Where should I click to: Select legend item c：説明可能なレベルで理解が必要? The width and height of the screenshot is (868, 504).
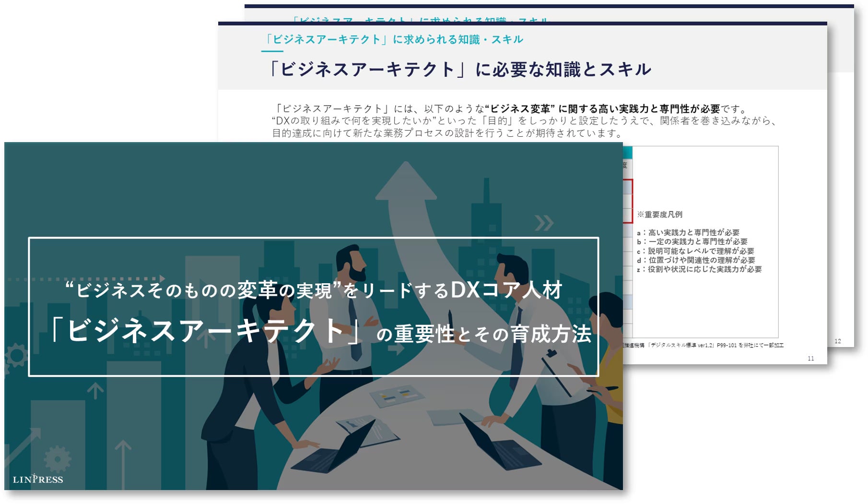(x=695, y=251)
